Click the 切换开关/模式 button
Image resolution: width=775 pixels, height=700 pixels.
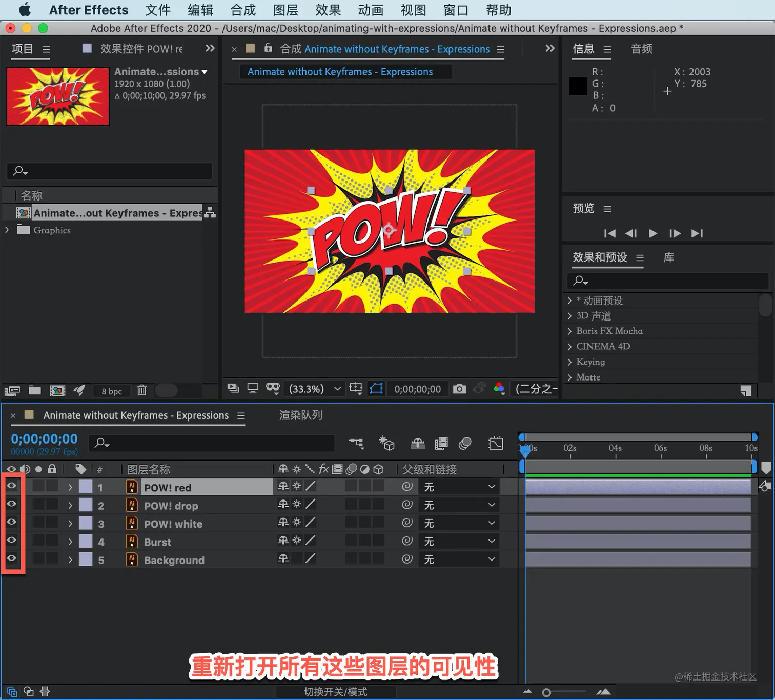tap(335, 692)
